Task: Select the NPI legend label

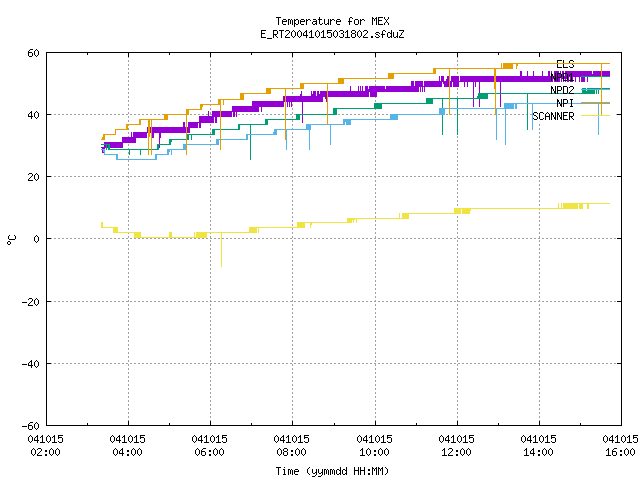Action: coord(565,103)
